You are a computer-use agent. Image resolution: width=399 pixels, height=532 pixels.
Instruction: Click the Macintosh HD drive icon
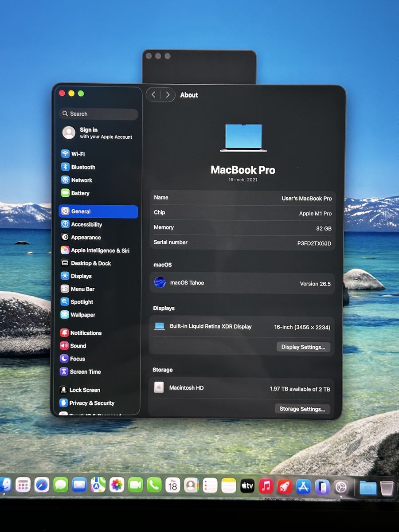click(159, 387)
